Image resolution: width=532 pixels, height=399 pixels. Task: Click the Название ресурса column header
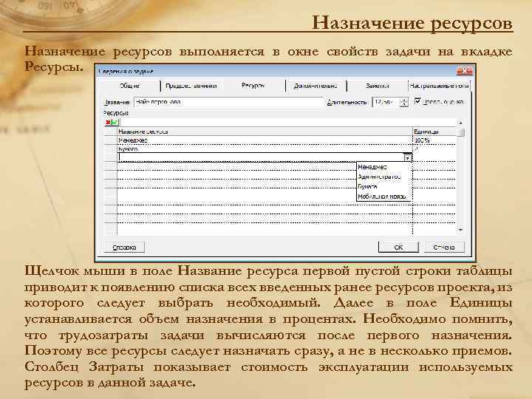(x=265, y=132)
